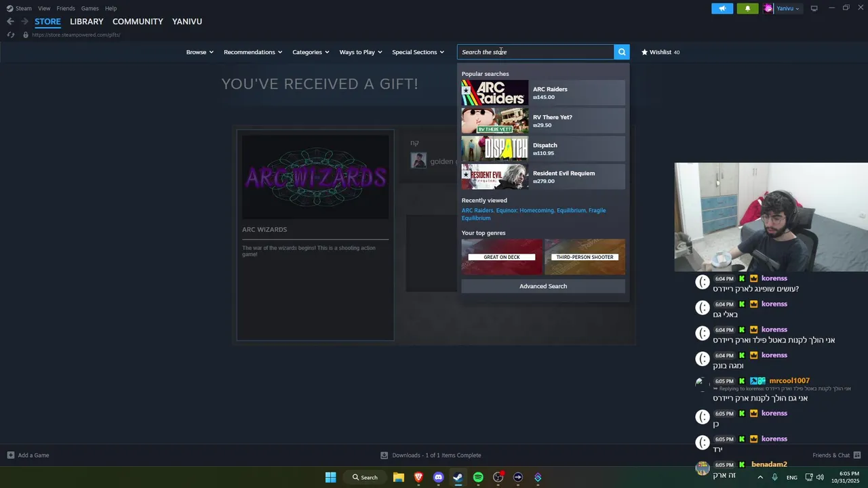Open the YANIVU profile tab
Image resolution: width=868 pixels, height=488 pixels.
[187, 22]
